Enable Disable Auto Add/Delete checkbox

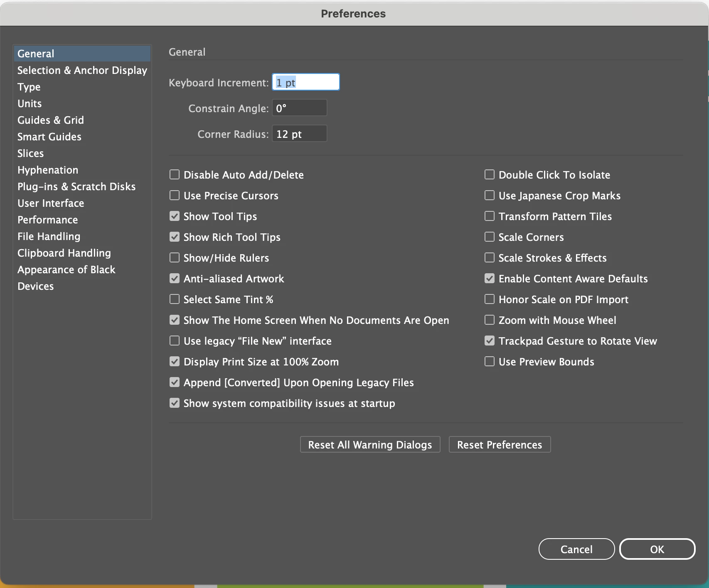point(175,174)
